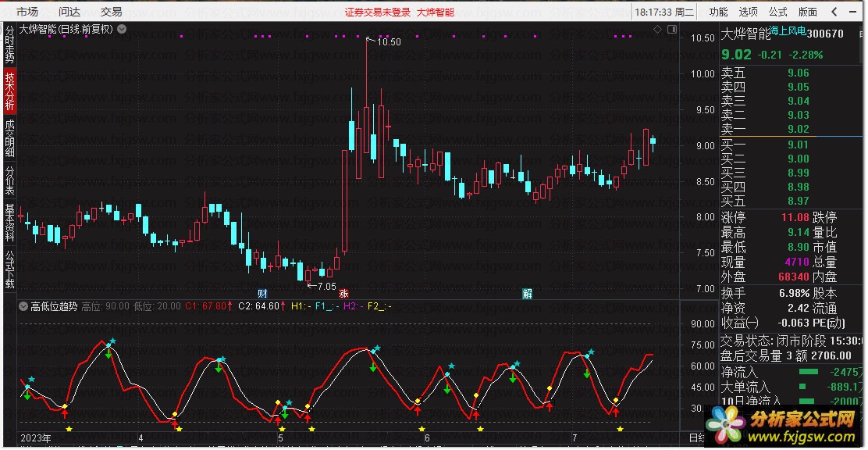Click the 低位: 20.00 parameter
Image resolution: width=868 pixels, height=450 pixels.
click(x=157, y=306)
